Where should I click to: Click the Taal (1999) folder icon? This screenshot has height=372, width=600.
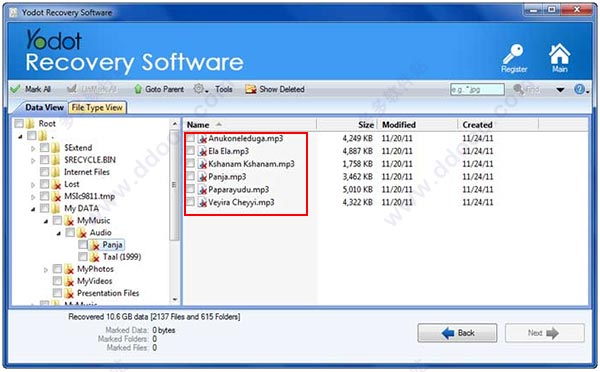click(94, 257)
